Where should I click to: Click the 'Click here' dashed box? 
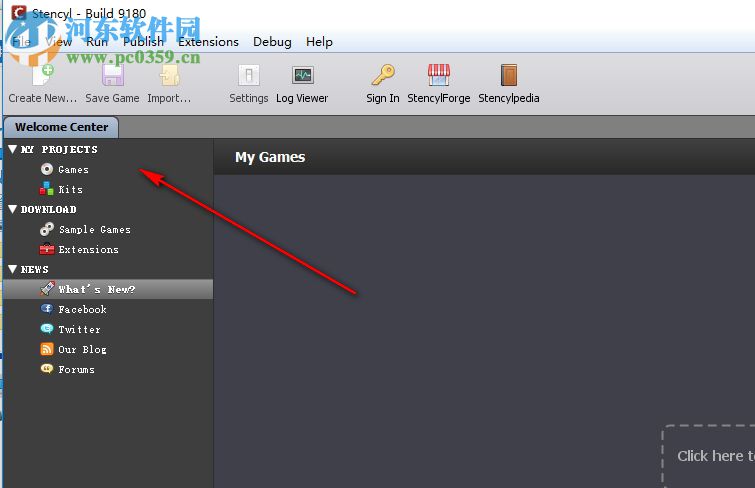pos(709,456)
